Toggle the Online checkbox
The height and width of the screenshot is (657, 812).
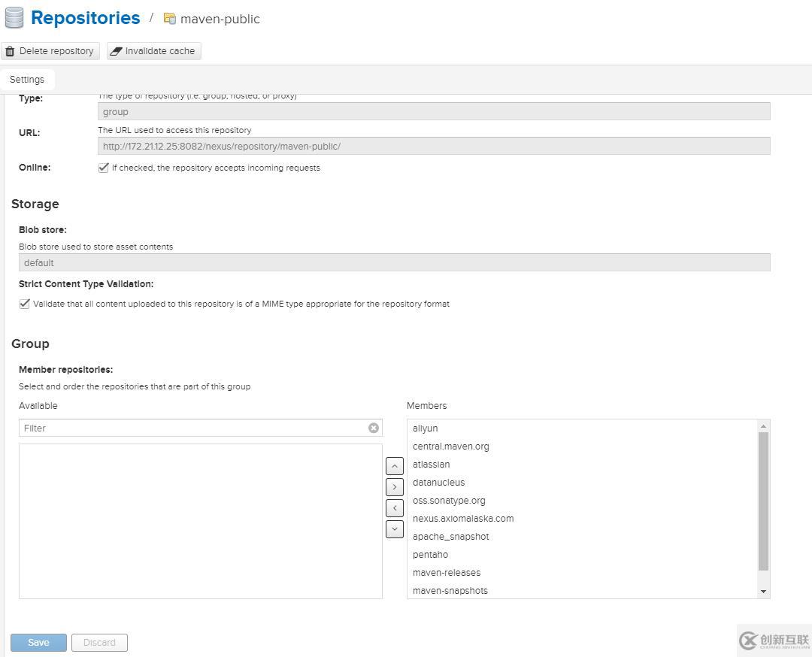coord(103,167)
